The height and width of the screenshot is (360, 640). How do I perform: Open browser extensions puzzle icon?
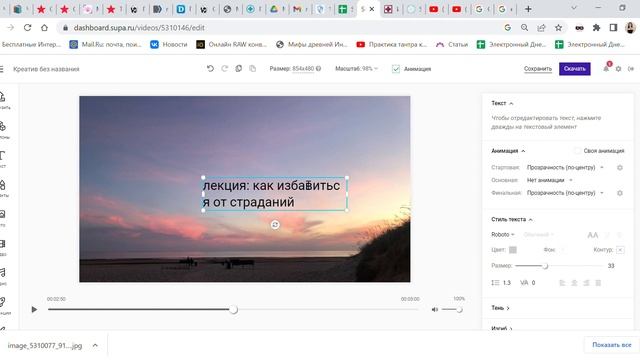(x=596, y=28)
